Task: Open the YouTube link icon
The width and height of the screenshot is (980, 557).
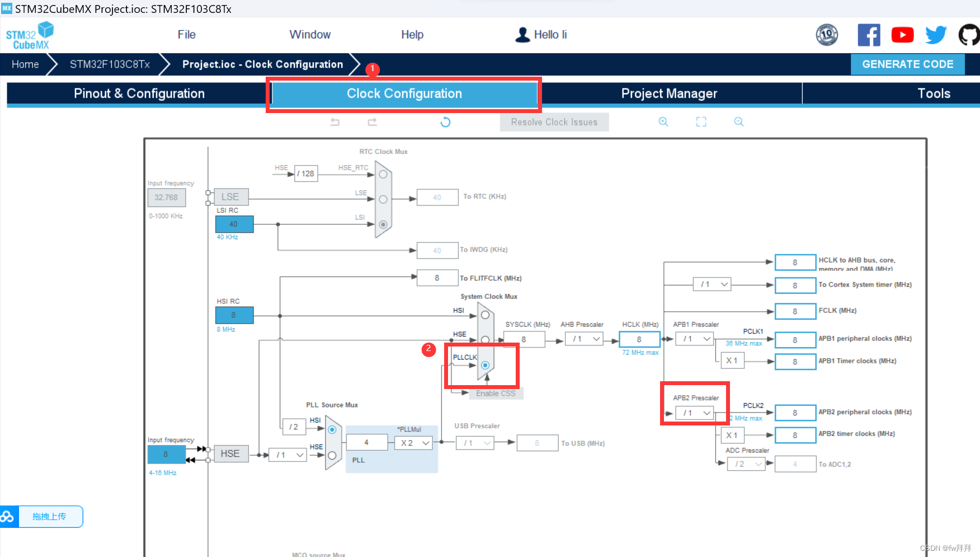Action: point(902,35)
